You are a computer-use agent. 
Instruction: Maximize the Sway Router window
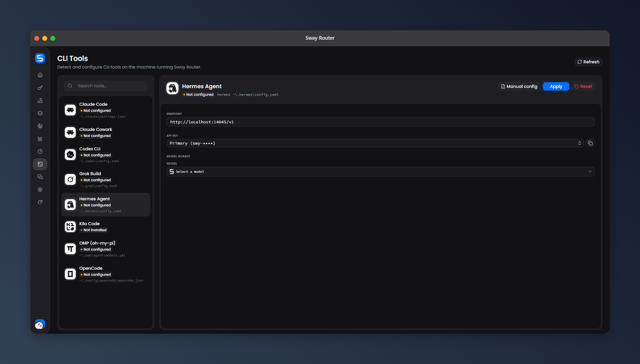click(53, 38)
